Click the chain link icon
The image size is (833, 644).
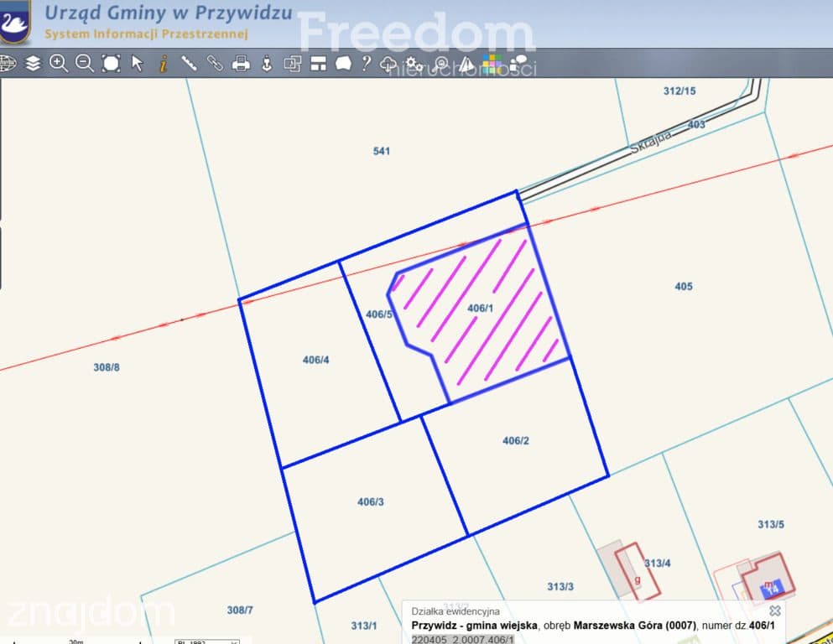(215, 63)
